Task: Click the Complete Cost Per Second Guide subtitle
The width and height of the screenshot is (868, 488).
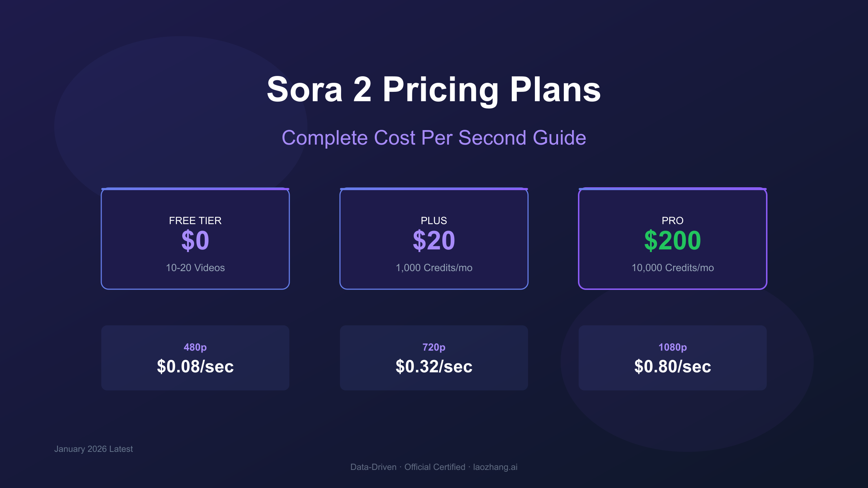Action: click(434, 138)
